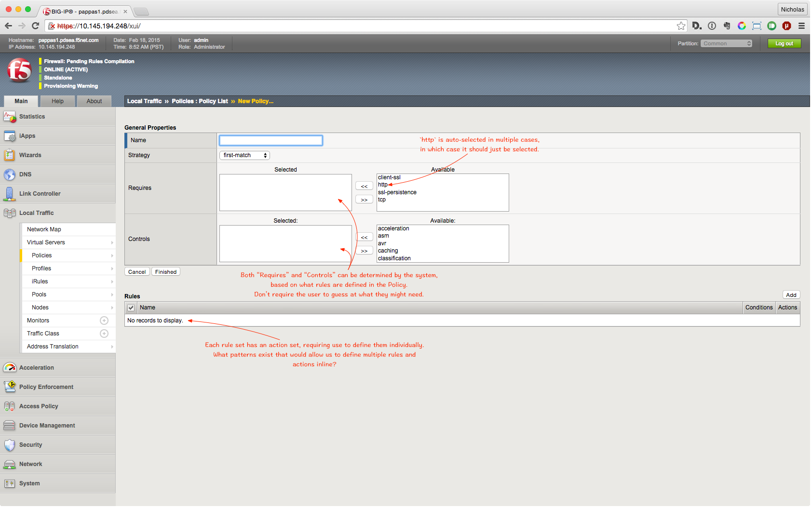Open Policy Enforcement icon
This screenshot has width=812, height=508.
point(10,387)
